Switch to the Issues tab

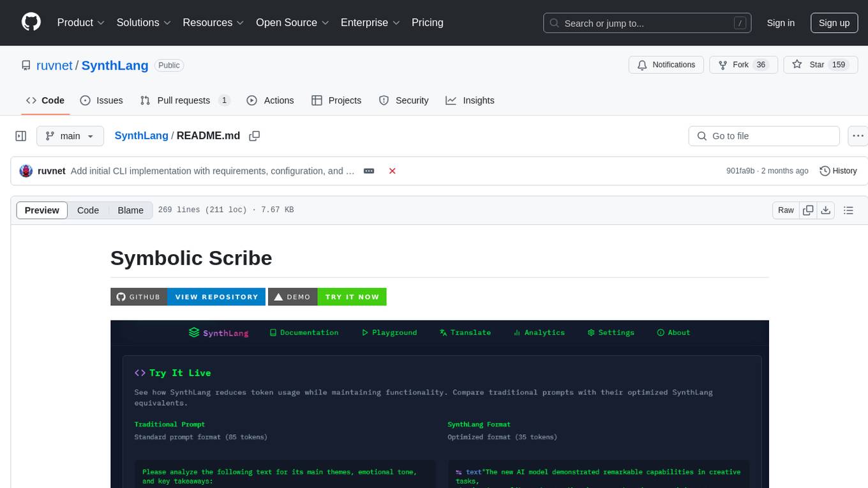pos(101,100)
